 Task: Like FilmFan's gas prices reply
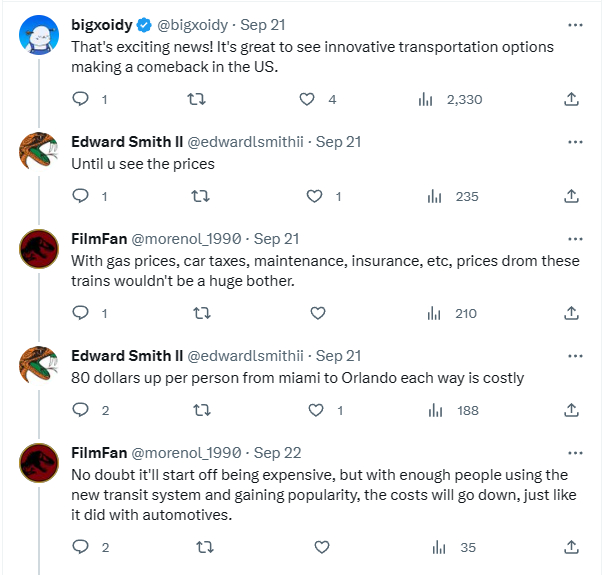pos(318,313)
